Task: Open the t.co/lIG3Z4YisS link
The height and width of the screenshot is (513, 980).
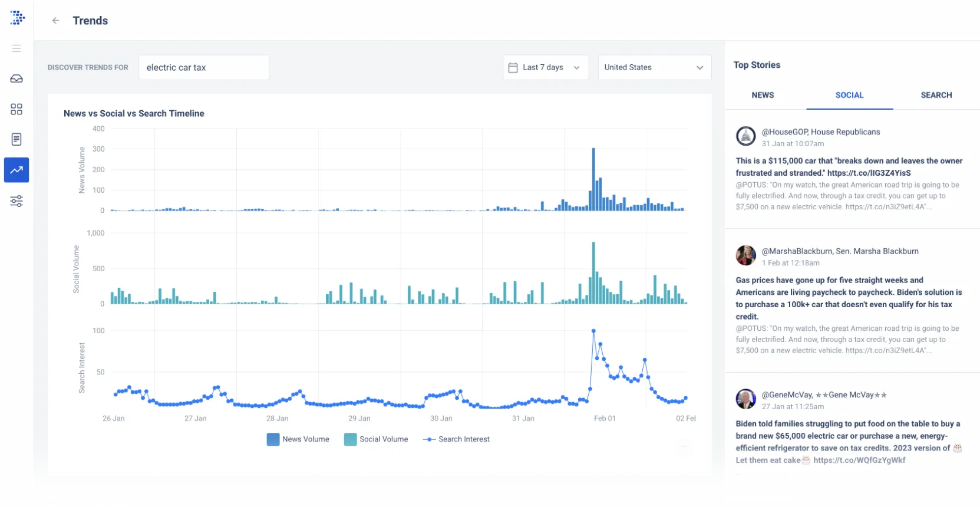Action: pos(869,173)
